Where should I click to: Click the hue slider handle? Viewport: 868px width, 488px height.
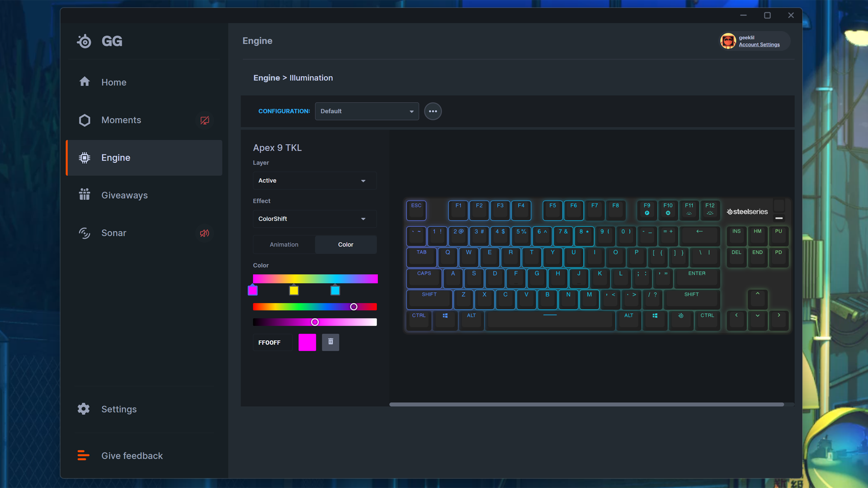coord(354,307)
